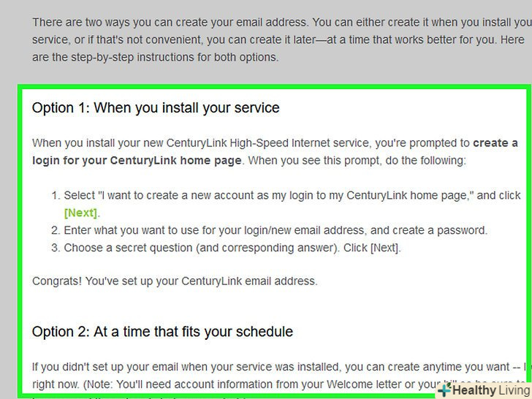
Task: Click the Healthy Living green cross icon
Action: (x=444, y=390)
